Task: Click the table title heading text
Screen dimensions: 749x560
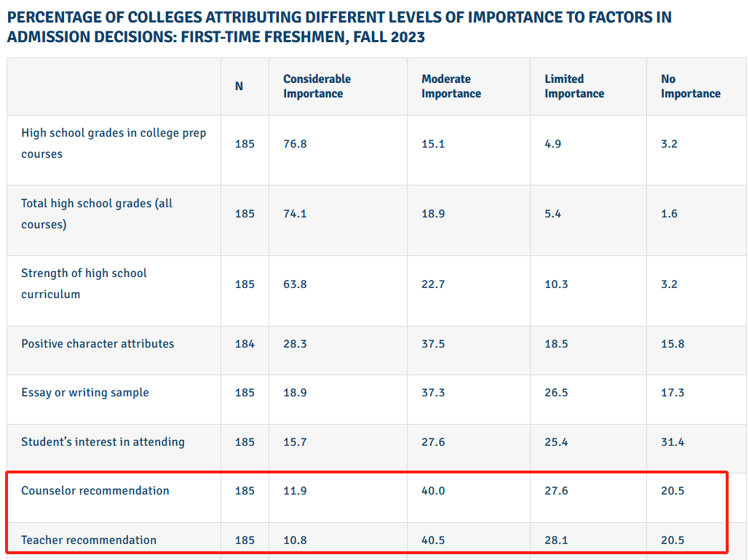Action: (339, 27)
